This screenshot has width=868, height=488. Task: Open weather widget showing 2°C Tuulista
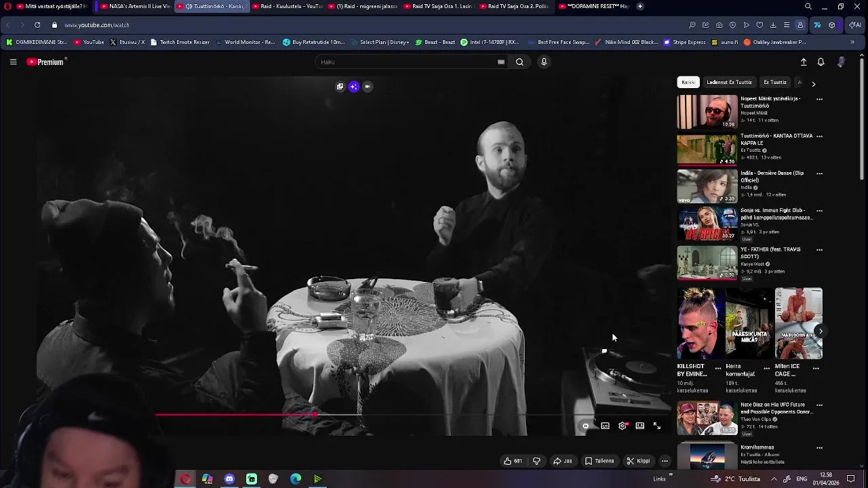pyautogui.click(x=735, y=479)
